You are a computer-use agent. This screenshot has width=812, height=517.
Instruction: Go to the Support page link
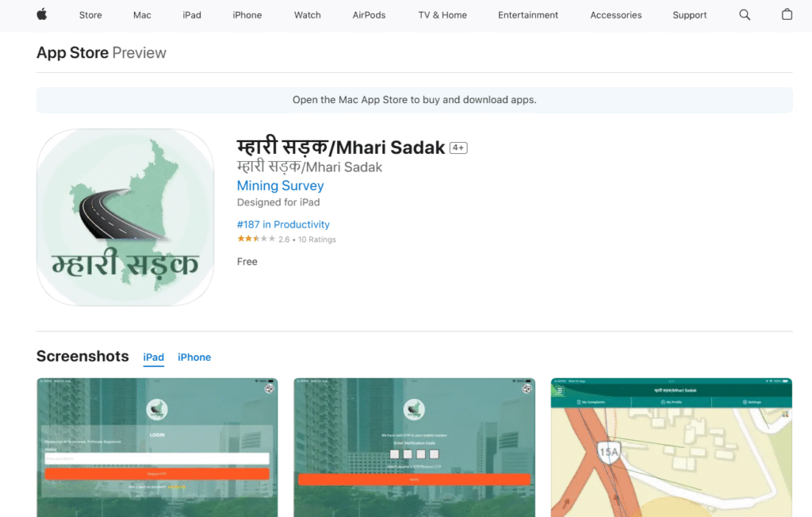point(690,15)
